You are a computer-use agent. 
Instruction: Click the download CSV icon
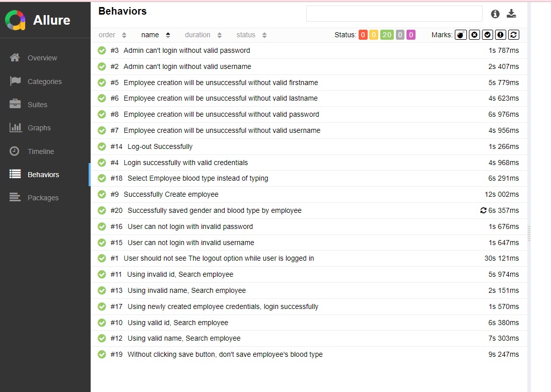pos(511,14)
